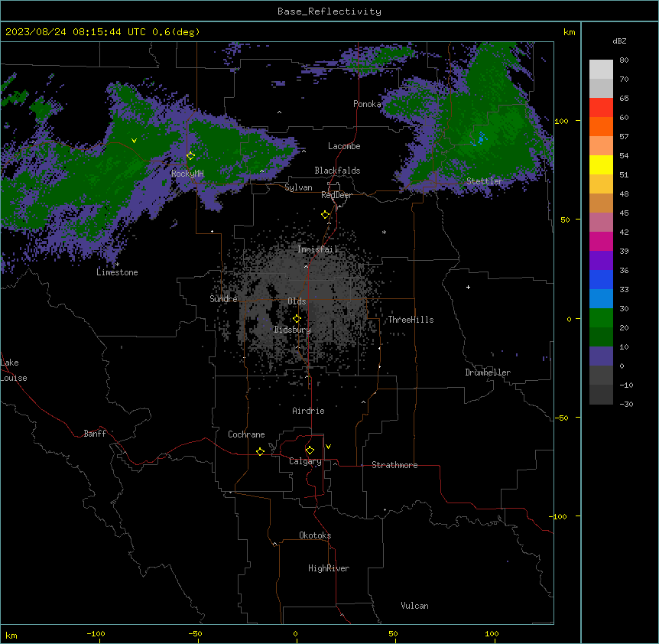Click the Drumheller label
This screenshot has width=659, height=644.
(x=488, y=372)
